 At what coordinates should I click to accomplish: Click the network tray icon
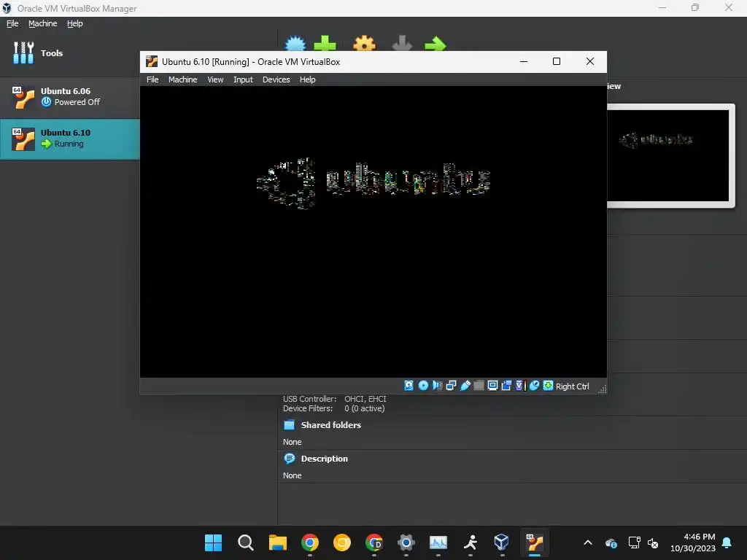[x=634, y=542]
